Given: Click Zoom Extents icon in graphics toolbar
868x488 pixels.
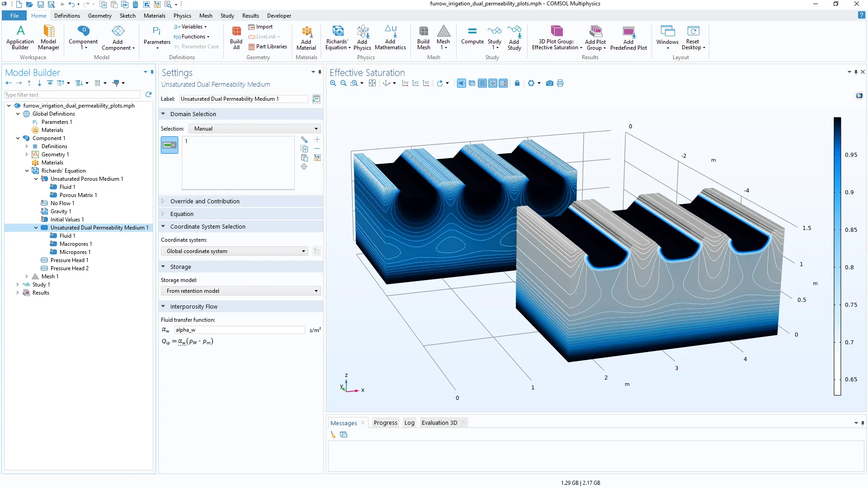Looking at the screenshot, I should (372, 83).
